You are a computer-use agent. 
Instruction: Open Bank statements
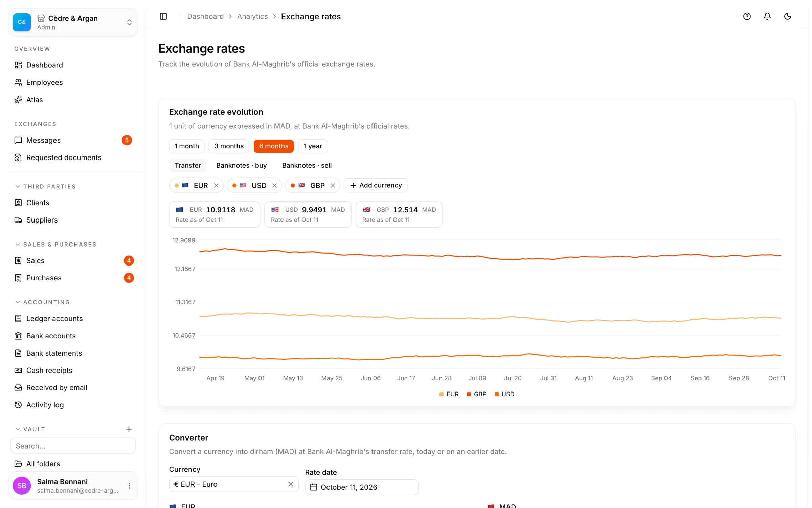[x=73, y=353]
